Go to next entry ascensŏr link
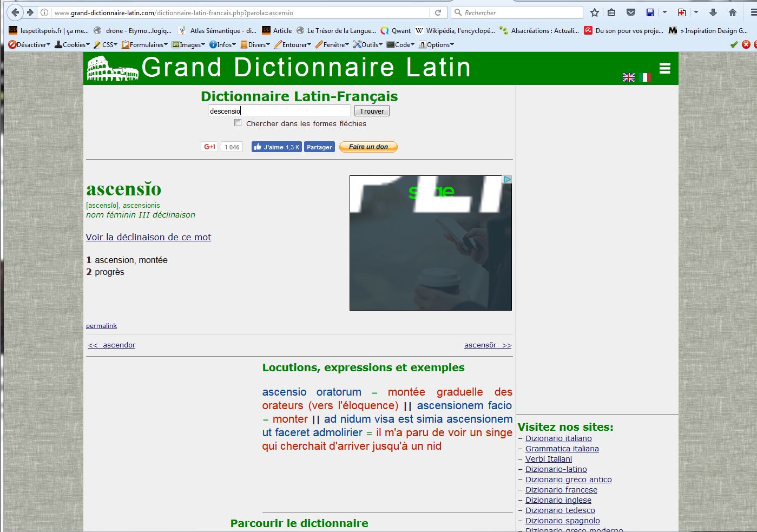This screenshot has height=532, width=757. [487, 345]
